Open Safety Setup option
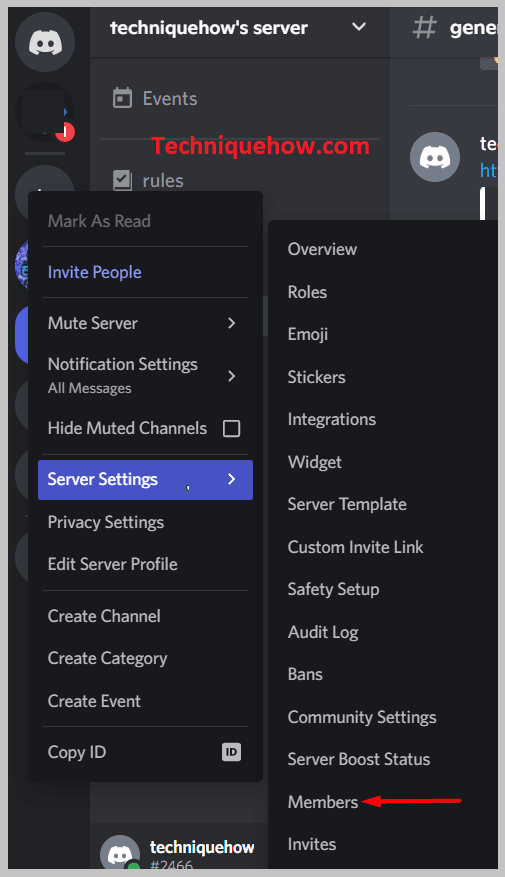Image resolution: width=505 pixels, height=877 pixels. [x=333, y=590]
